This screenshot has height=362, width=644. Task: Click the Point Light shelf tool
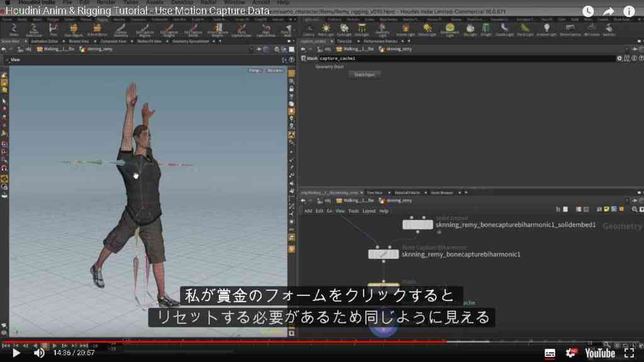[326, 30]
